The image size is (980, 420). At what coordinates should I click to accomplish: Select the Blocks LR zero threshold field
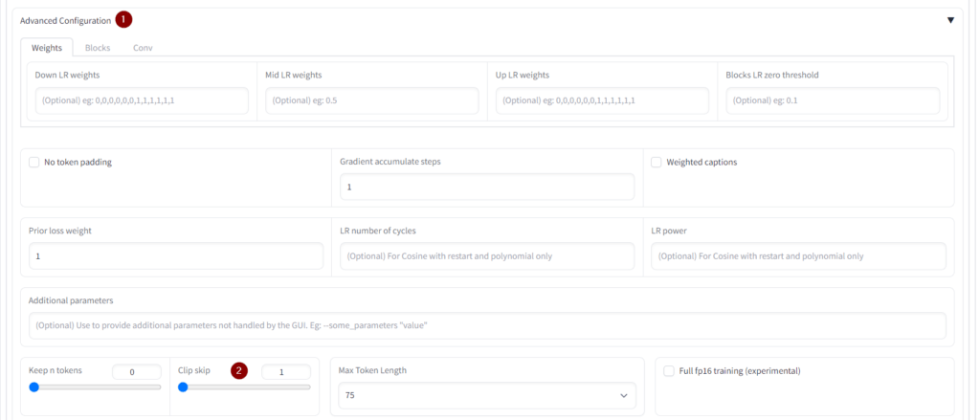pyautogui.click(x=833, y=100)
